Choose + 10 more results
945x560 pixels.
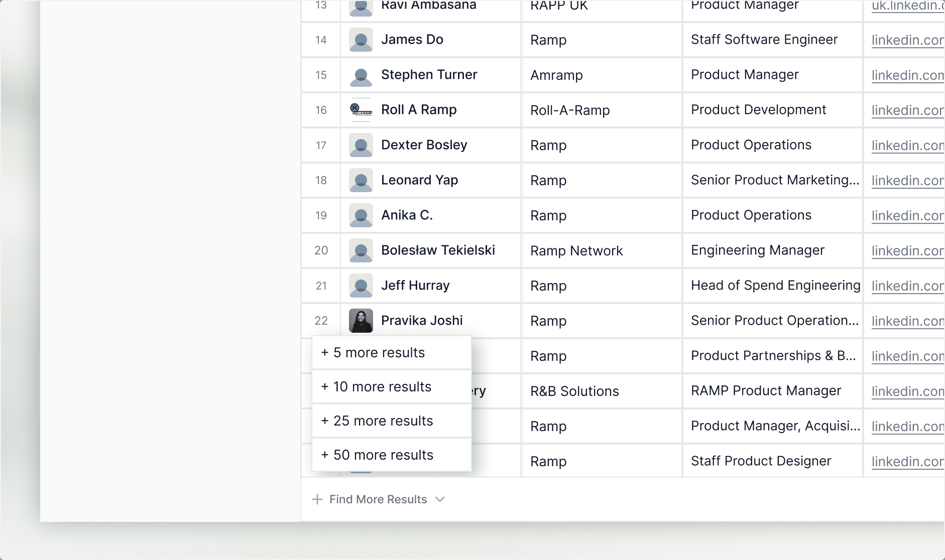pos(392,387)
